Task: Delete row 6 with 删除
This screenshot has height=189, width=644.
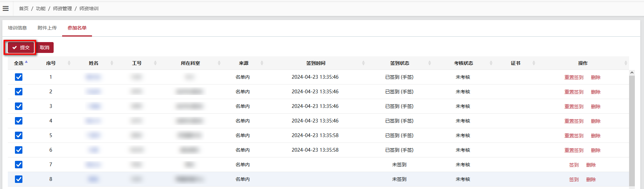Action: tap(596, 150)
